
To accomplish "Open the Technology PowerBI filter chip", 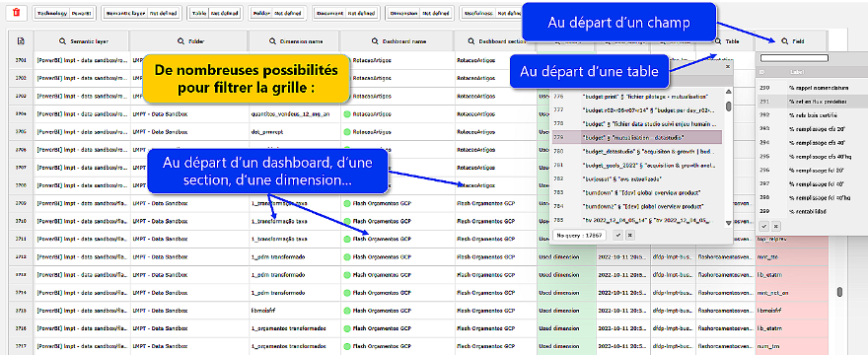I will tap(65, 13).
